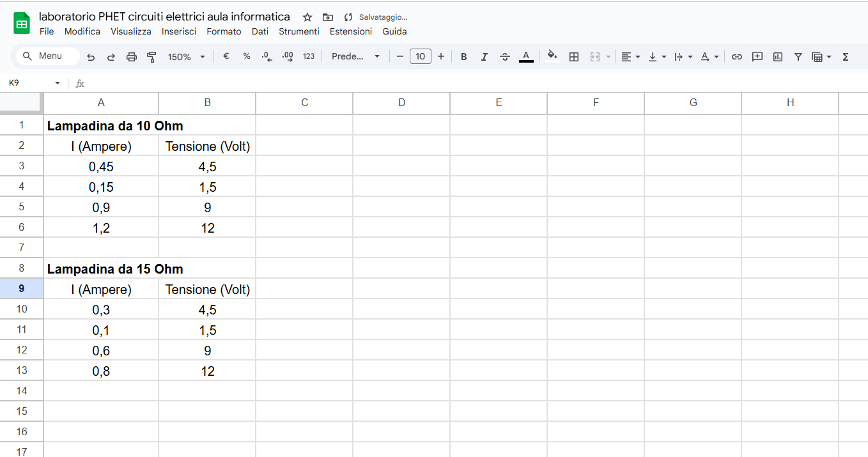Activate the paint format tool

click(151, 57)
